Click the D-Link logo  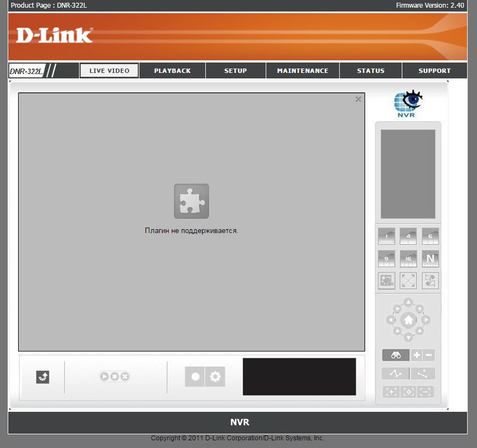coord(54,35)
